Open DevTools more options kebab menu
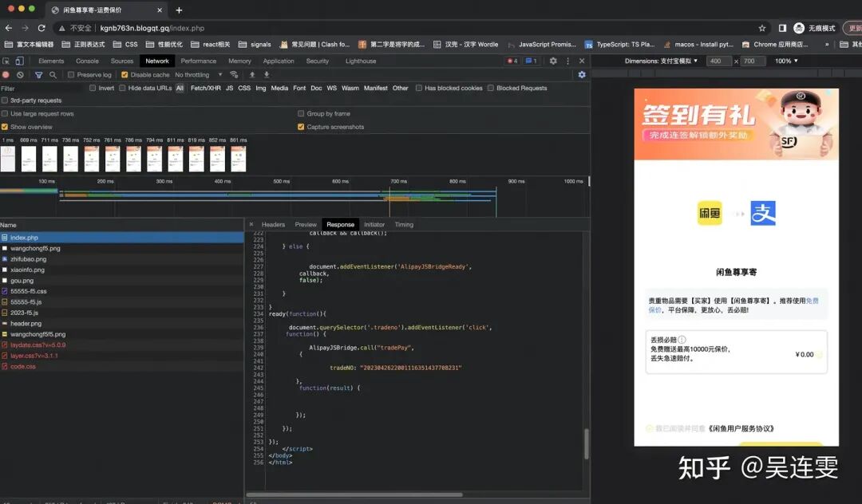 [568, 61]
